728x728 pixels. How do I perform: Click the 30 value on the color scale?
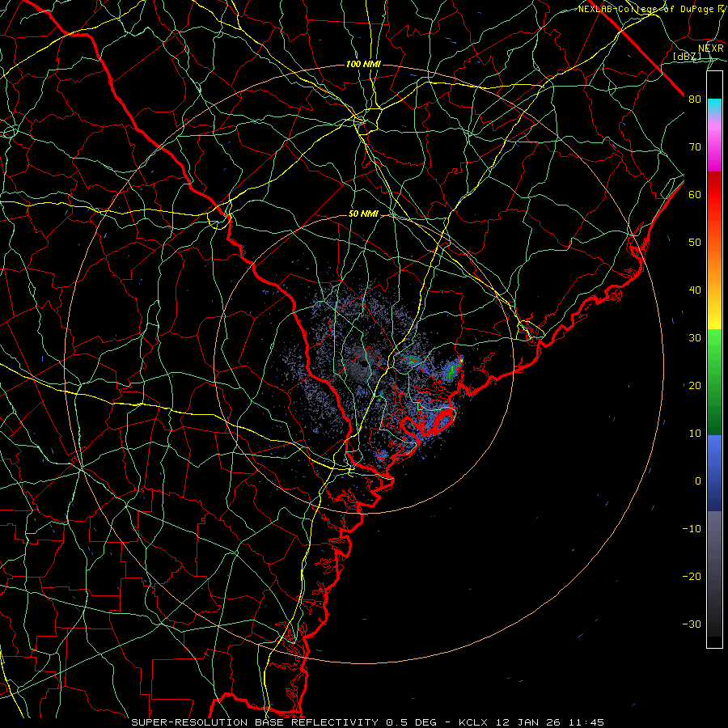(x=695, y=338)
